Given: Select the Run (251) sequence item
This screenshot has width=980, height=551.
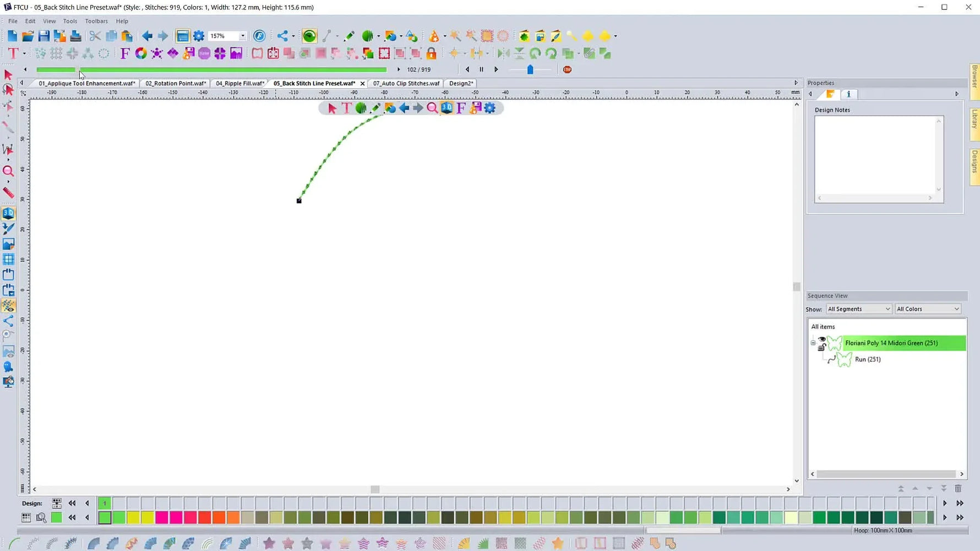Looking at the screenshot, I should pyautogui.click(x=867, y=359).
